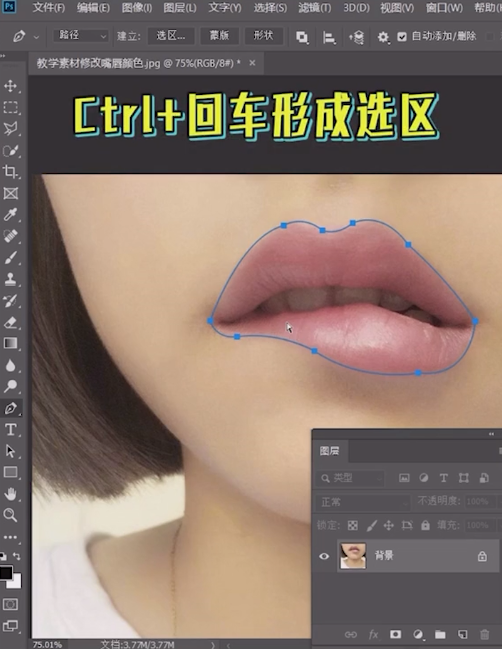Toggle lock position icon
Screen dimensions: 502x649
(389, 525)
